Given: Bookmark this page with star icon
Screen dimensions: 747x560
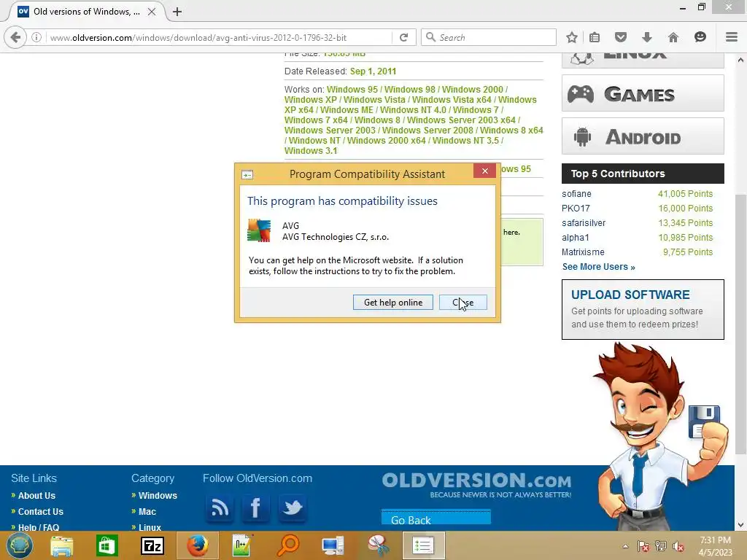Looking at the screenshot, I should pos(572,37).
